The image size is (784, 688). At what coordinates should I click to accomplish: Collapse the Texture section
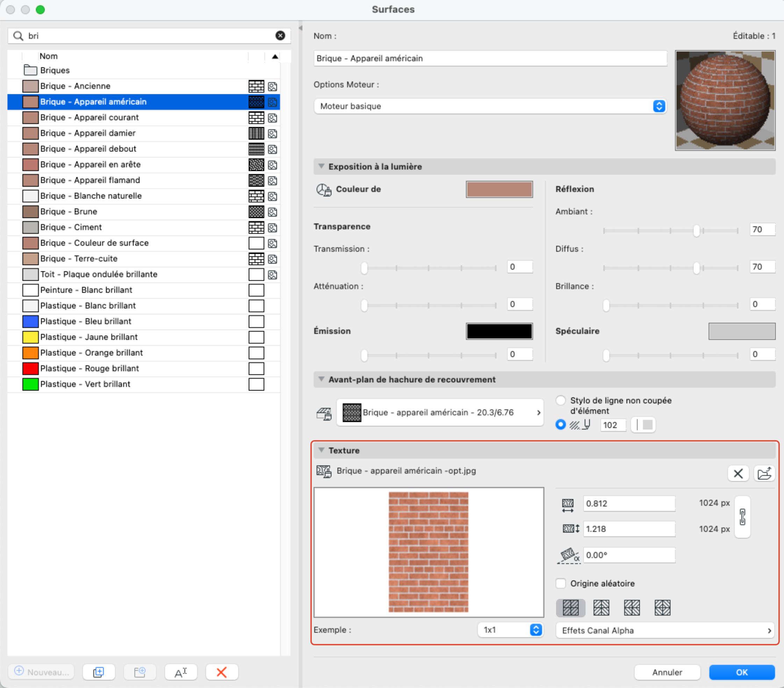pos(322,450)
